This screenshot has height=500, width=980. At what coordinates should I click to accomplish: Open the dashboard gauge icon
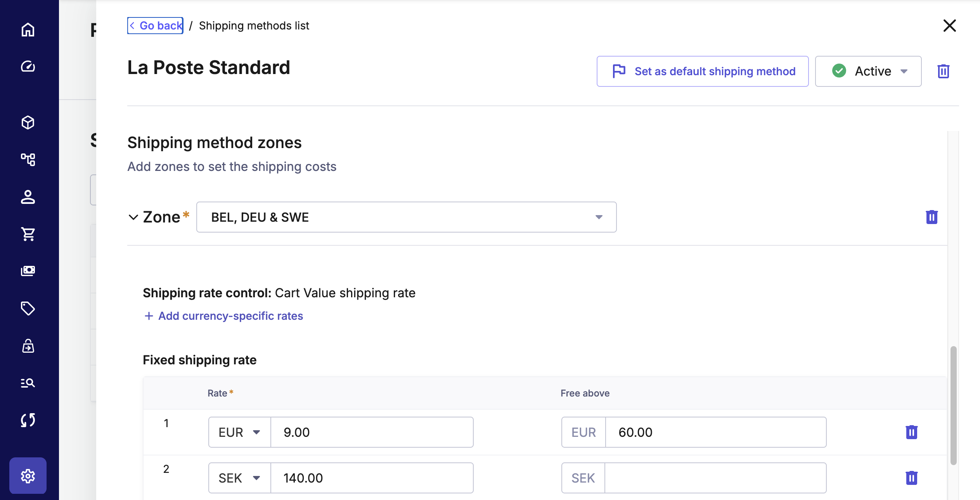point(28,67)
